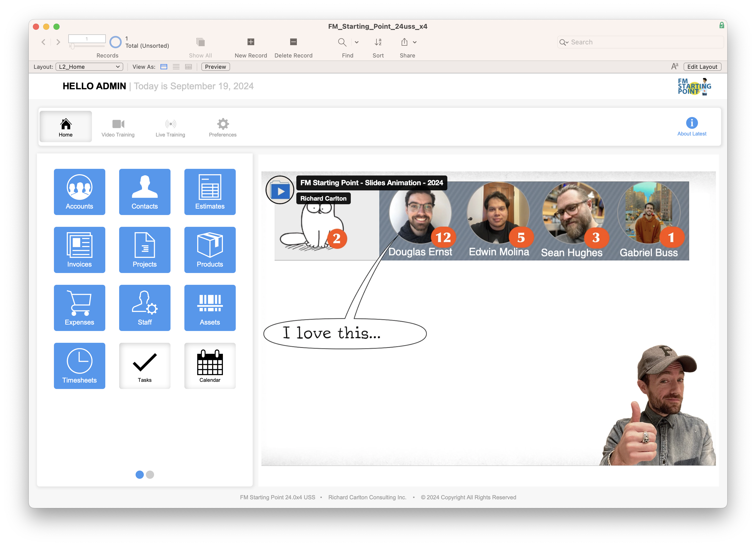This screenshot has height=546, width=756.
Task: Expand the Find options chevron
Action: [357, 42]
